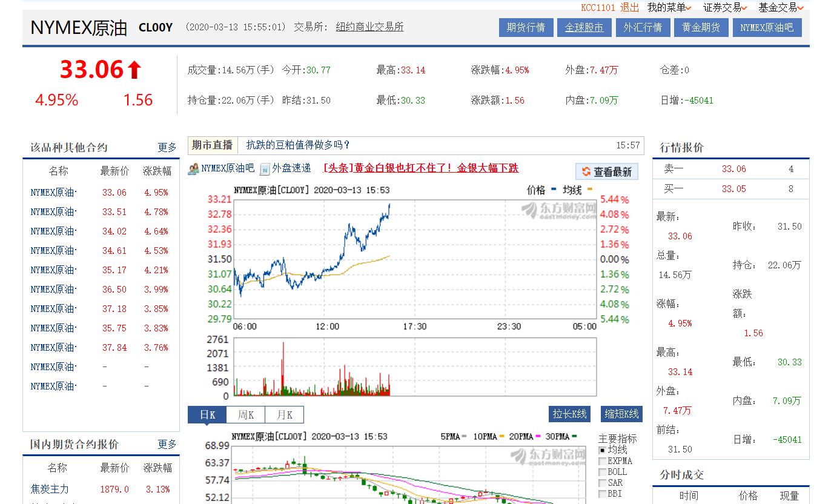
Task: Click the 拉长K线 button
Action: 569,414
